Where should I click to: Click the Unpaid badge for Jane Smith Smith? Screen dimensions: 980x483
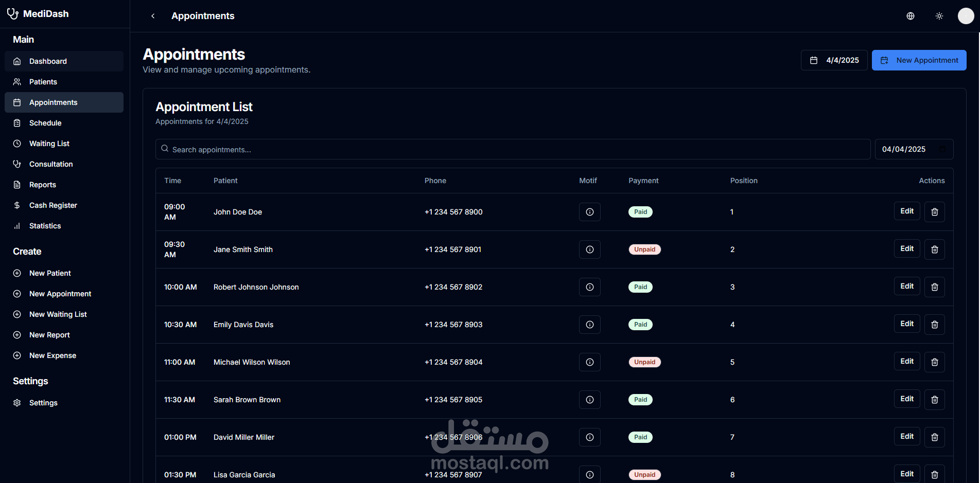(x=644, y=249)
